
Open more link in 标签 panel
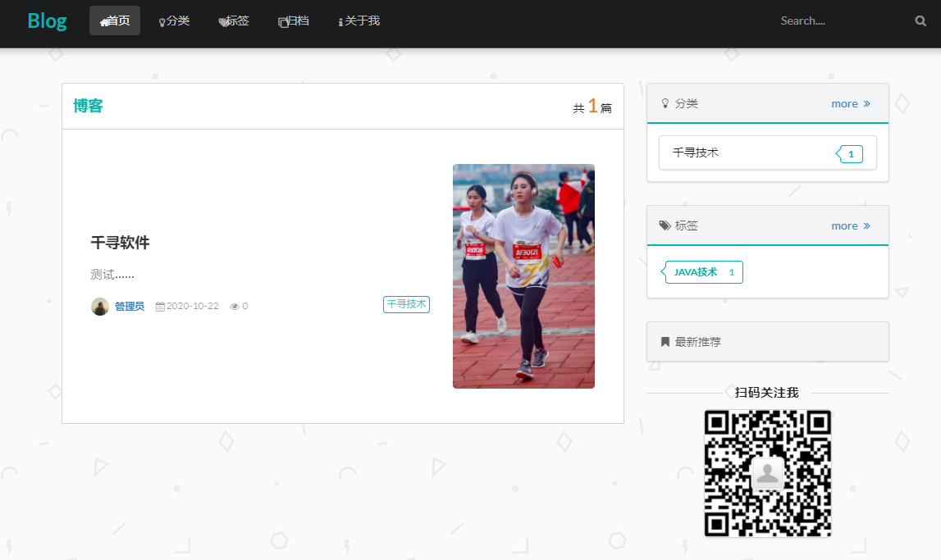click(x=851, y=226)
